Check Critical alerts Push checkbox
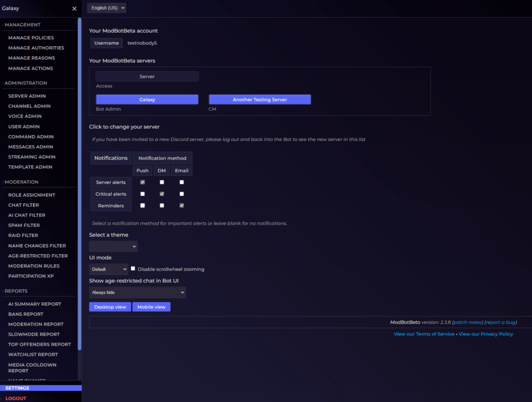Image resolution: width=532 pixels, height=402 pixels. coord(142,194)
